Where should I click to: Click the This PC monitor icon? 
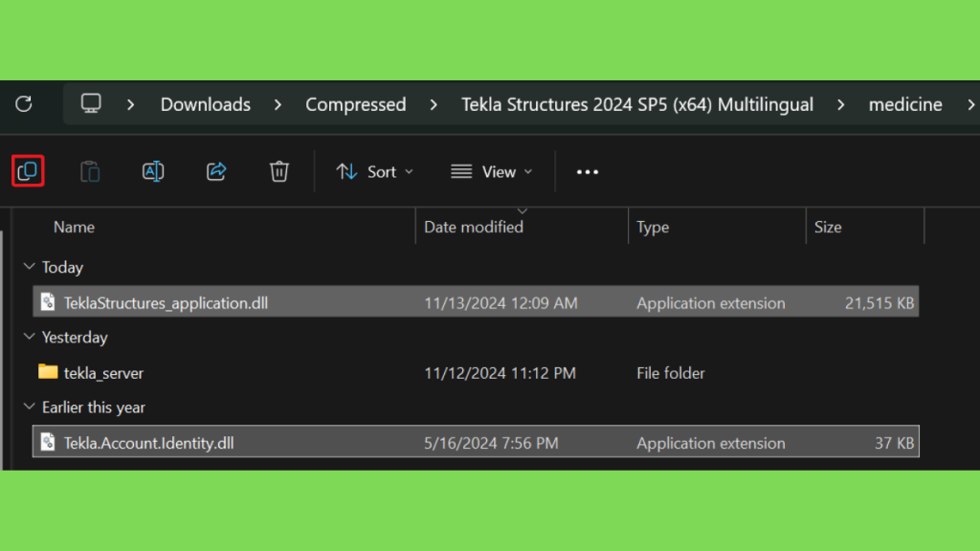point(91,103)
